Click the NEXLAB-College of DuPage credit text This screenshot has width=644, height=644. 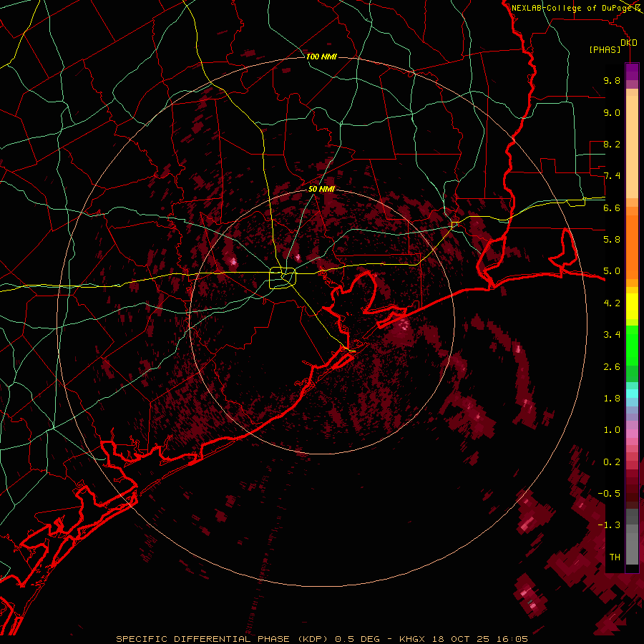click(x=572, y=8)
